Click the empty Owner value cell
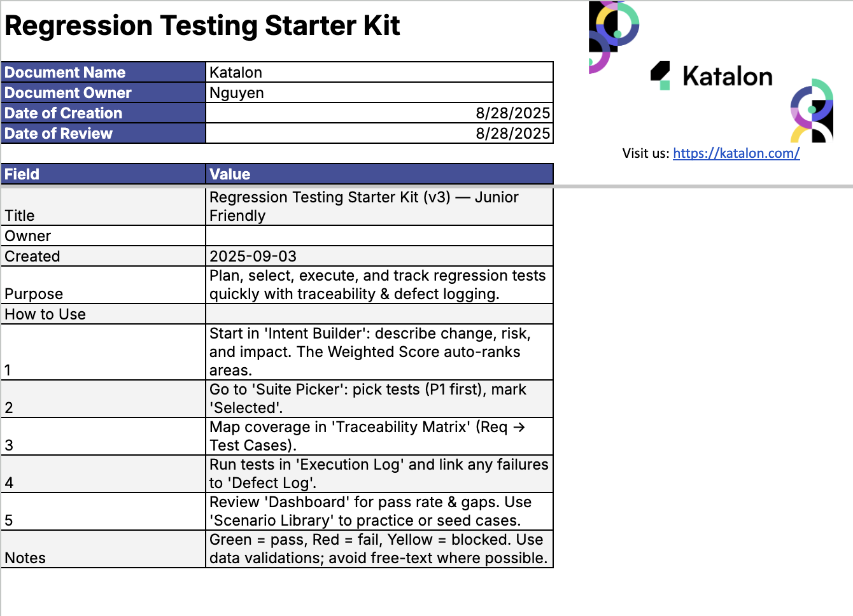 379,236
